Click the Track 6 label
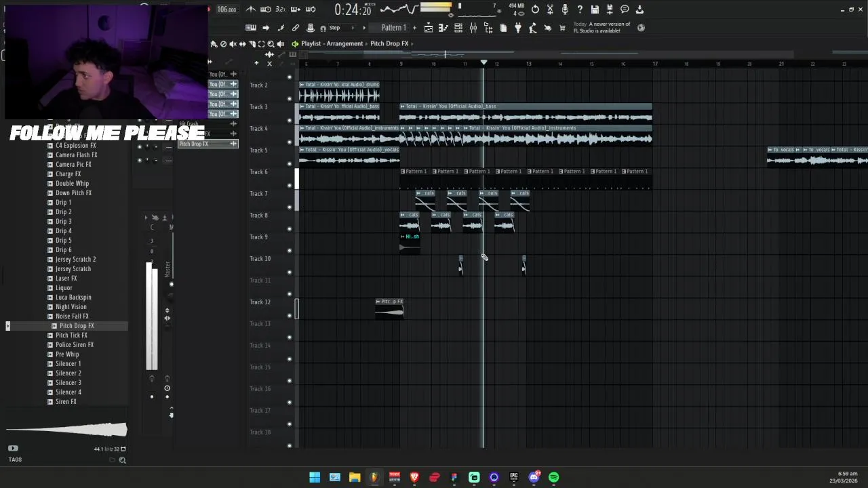868x488 pixels. pyautogui.click(x=258, y=171)
